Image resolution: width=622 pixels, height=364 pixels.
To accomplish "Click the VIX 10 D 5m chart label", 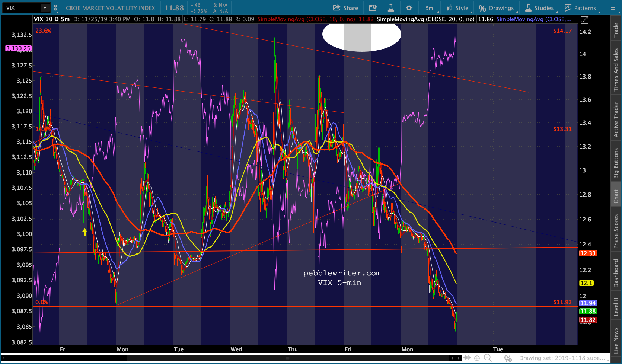I will pos(52,19).
